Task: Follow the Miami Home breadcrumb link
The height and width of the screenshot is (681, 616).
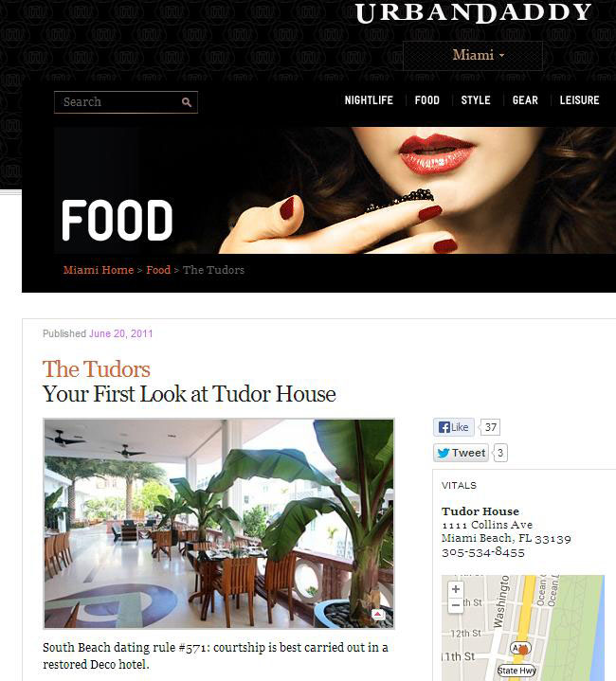Action: pos(99,270)
